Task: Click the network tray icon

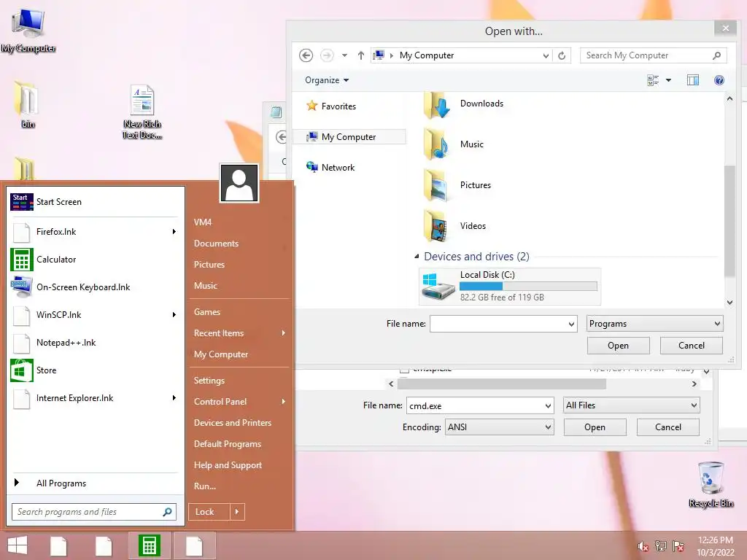Action: pos(661,546)
